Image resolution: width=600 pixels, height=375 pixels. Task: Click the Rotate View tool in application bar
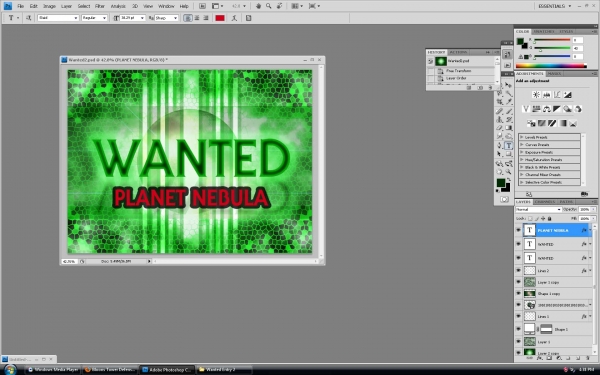[x=280, y=6]
